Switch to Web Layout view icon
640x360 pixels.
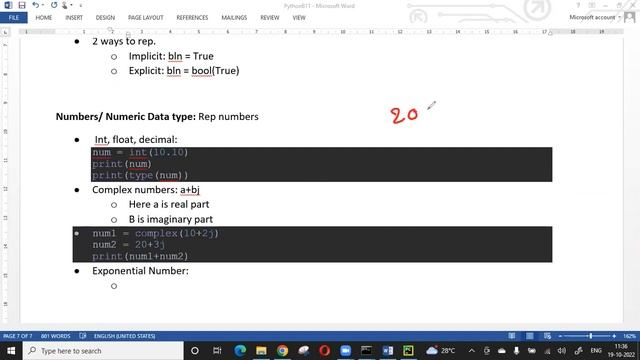547,336
